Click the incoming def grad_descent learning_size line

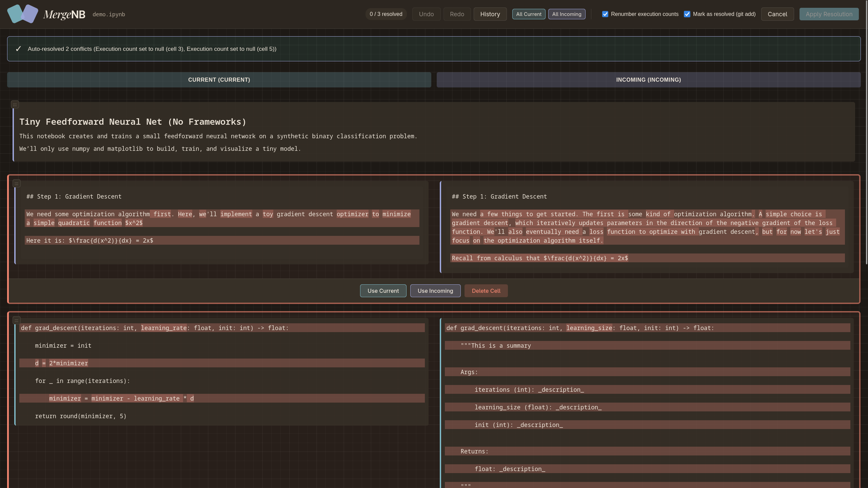coord(647,328)
